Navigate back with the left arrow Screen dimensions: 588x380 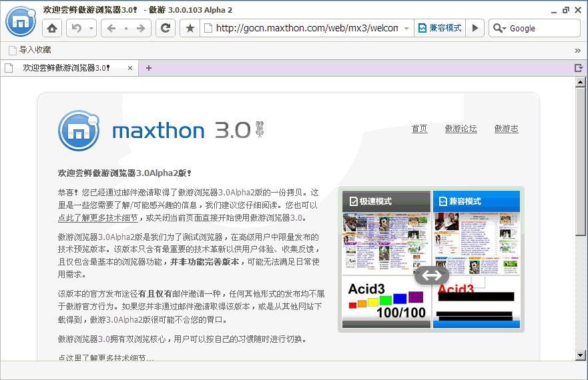tap(111, 28)
